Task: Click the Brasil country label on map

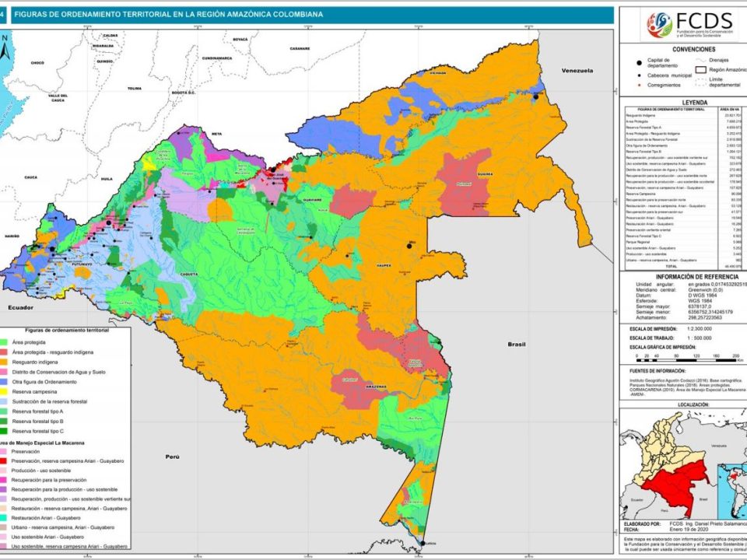Action: [517, 344]
